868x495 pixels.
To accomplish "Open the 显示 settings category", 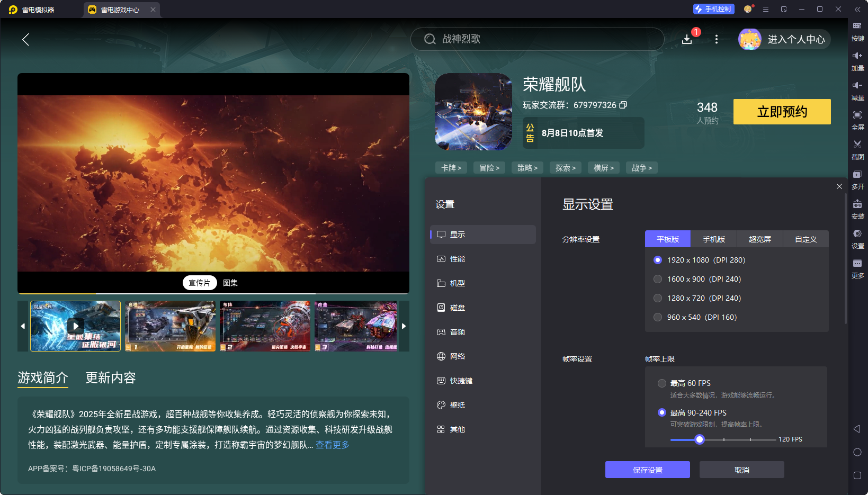I will 483,235.
